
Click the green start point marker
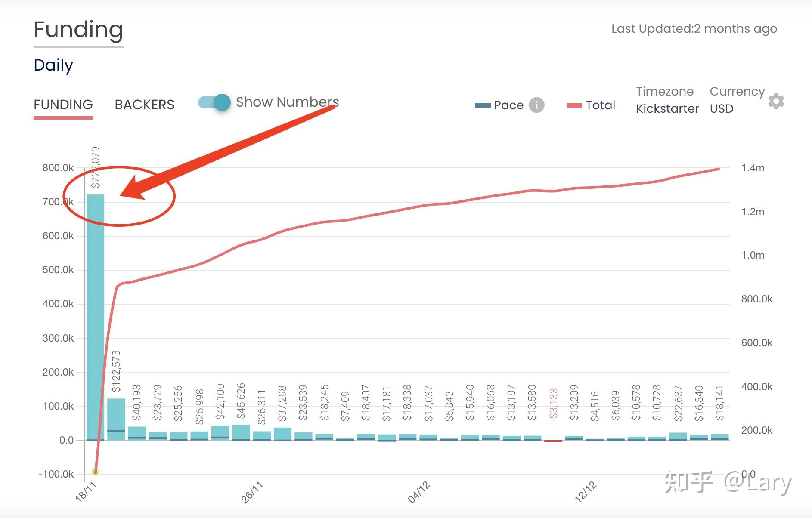pos(95,472)
